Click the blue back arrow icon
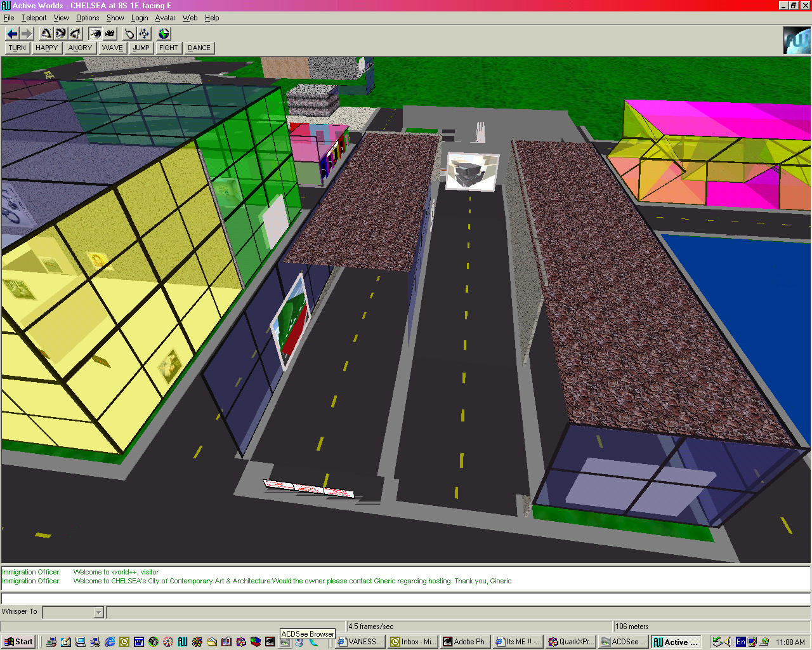 pyautogui.click(x=12, y=34)
